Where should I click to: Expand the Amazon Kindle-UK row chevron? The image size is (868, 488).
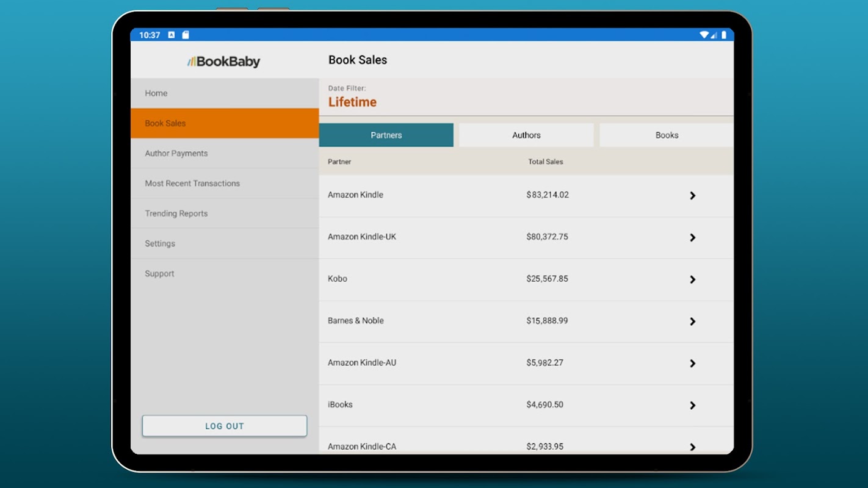(x=692, y=237)
